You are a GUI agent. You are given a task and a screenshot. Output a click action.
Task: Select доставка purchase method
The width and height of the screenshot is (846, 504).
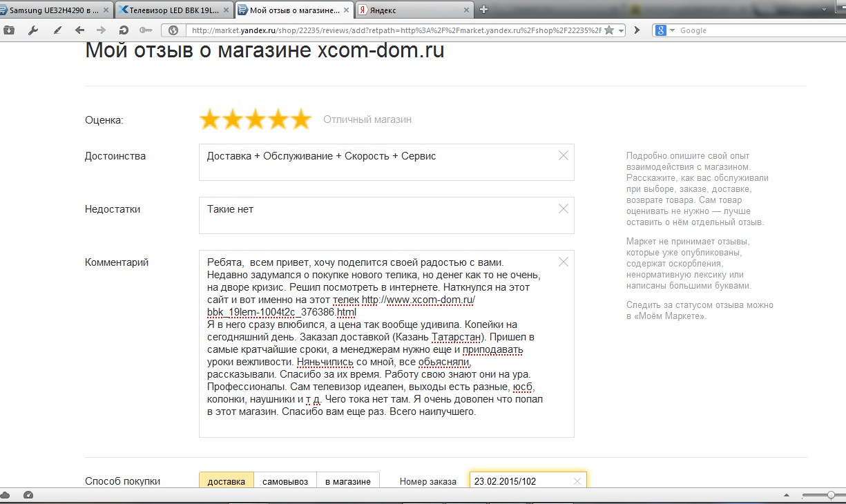click(227, 481)
